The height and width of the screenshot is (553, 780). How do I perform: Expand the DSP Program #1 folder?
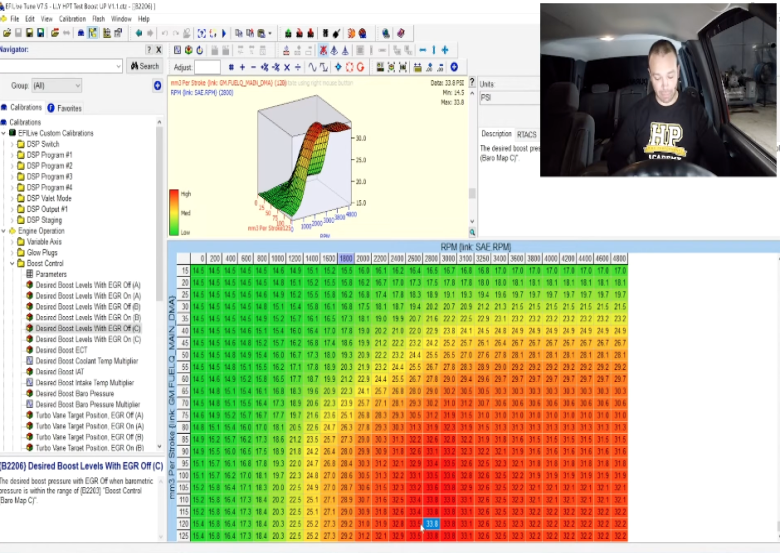12,155
